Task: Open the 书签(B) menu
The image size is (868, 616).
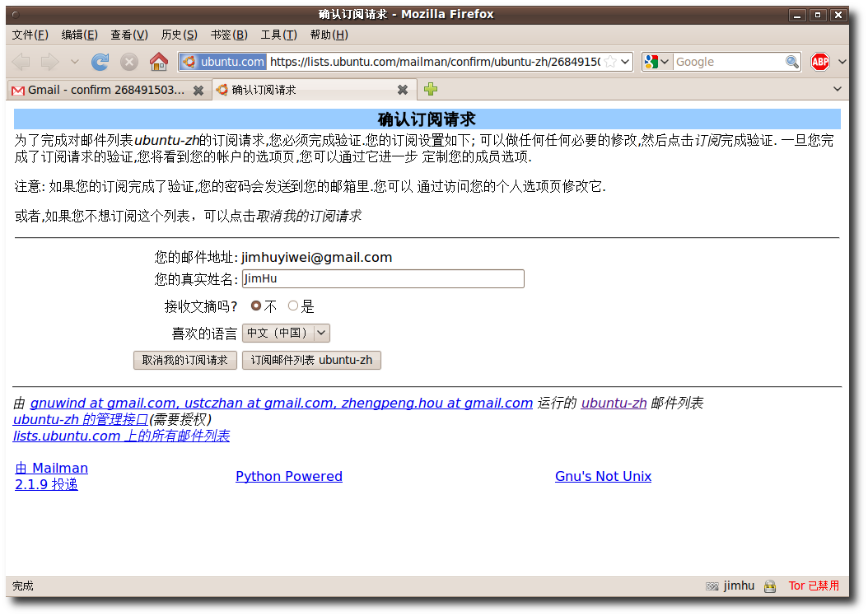Action: (229, 35)
